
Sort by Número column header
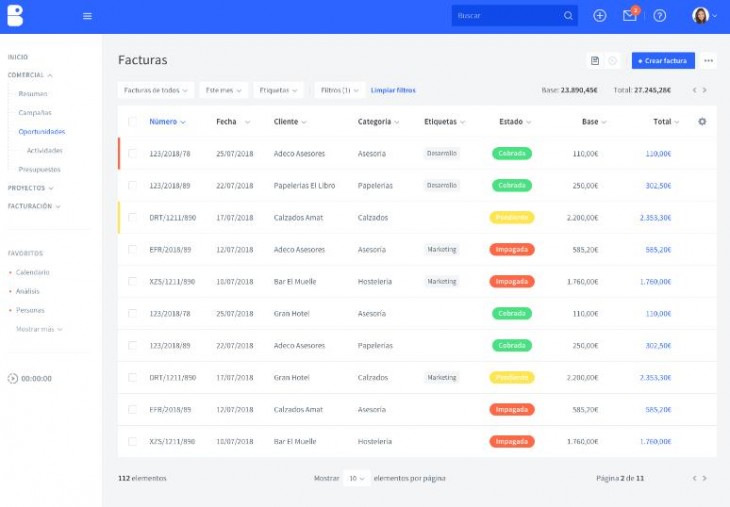[167, 122]
